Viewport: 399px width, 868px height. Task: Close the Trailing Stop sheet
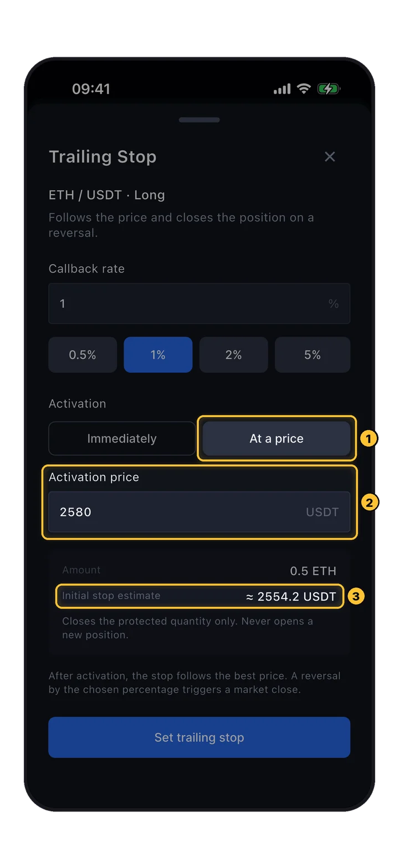(330, 156)
